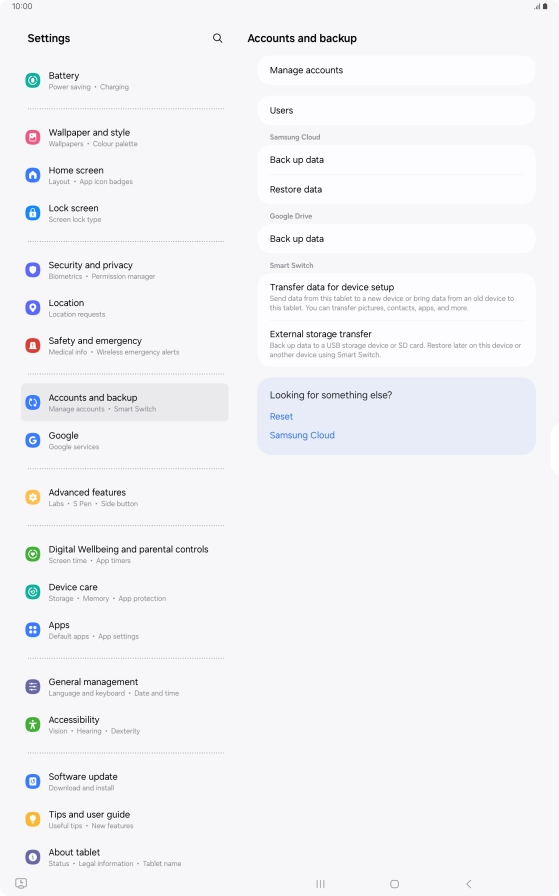
Task: Open the Users option
Action: coord(396,110)
